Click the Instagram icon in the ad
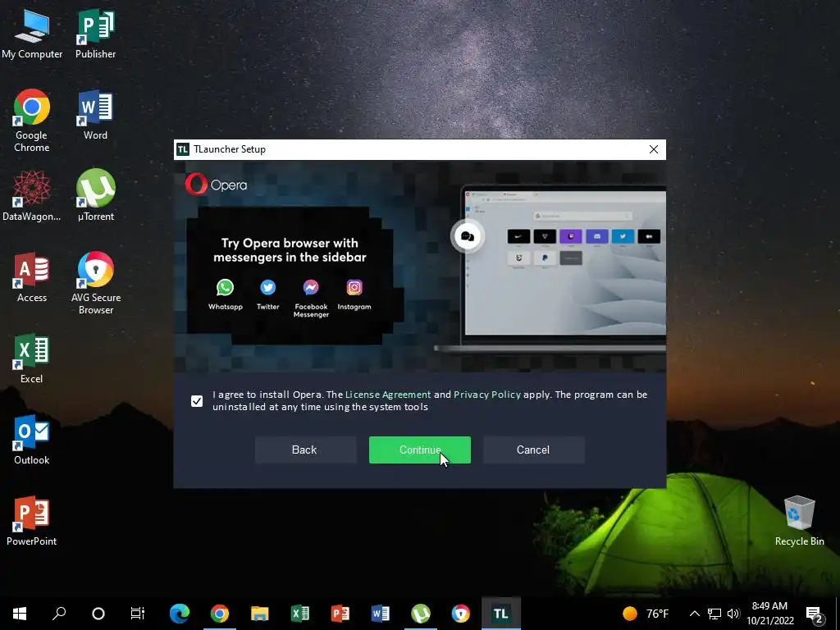This screenshot has width=840, height=630. [354, 287]
